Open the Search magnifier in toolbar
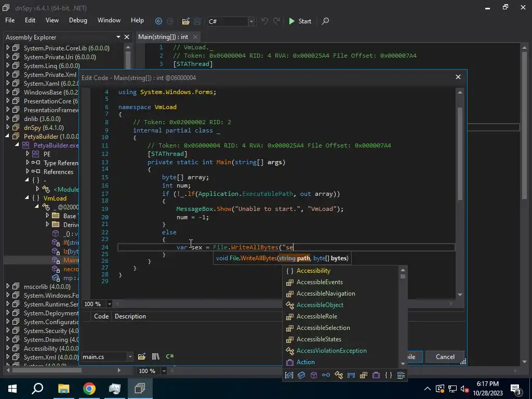 [325, 21]
